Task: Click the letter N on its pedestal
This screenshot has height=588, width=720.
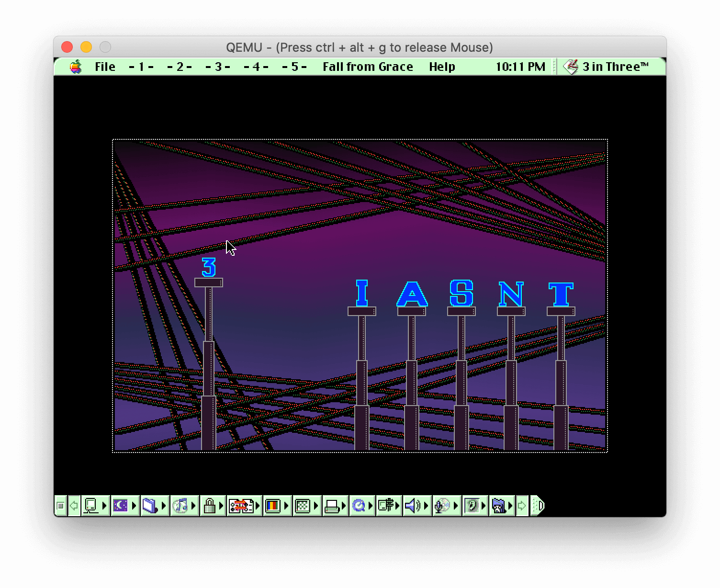Action: point(511,293)
